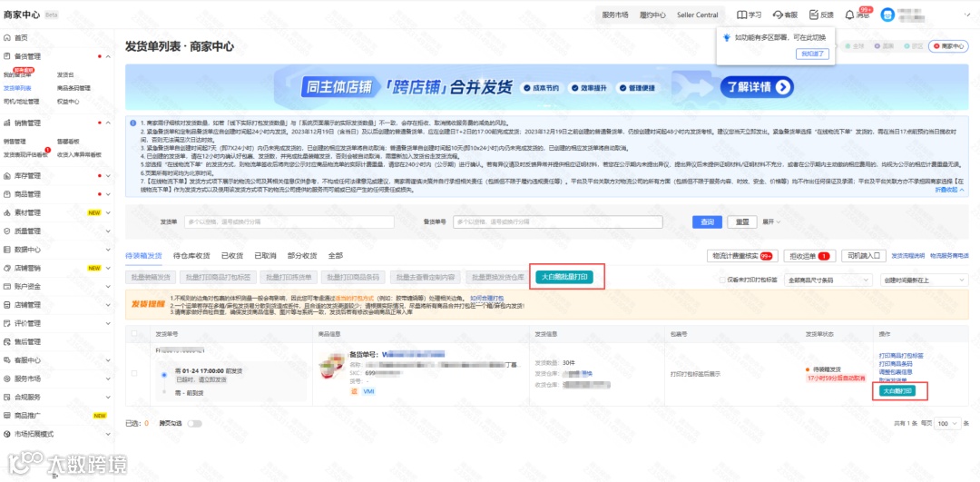Image resolution: width=980 pixels, height=482 pixels.
Task: Click the 合规服务 sidebar icon
Action: tap(7, 397)
